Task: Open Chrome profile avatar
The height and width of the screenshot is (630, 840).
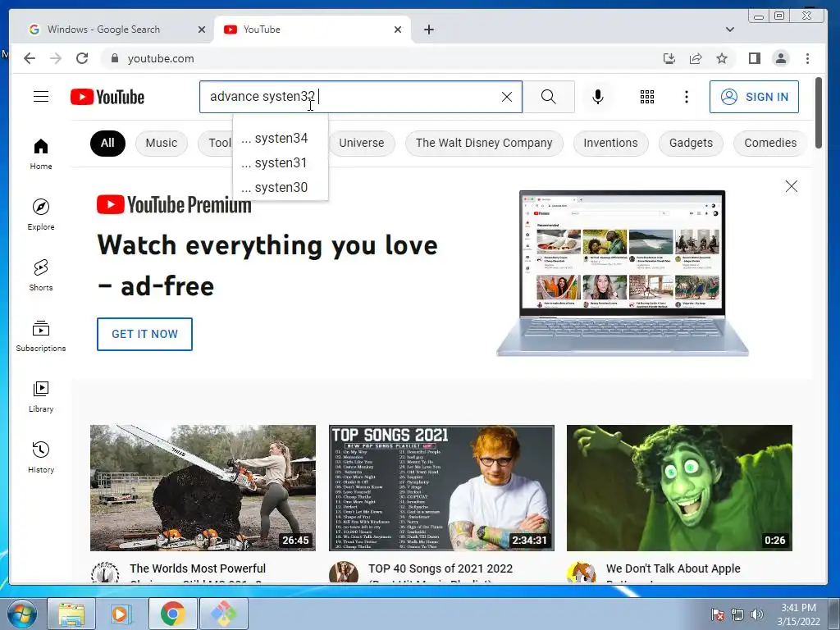Action: [781, 58]
